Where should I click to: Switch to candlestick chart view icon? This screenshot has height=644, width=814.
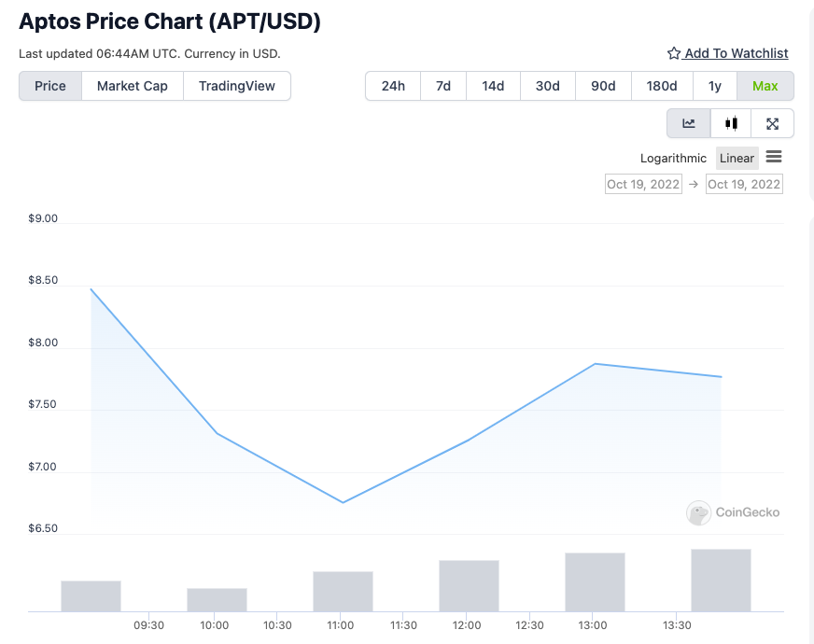(x=731, y=123)
